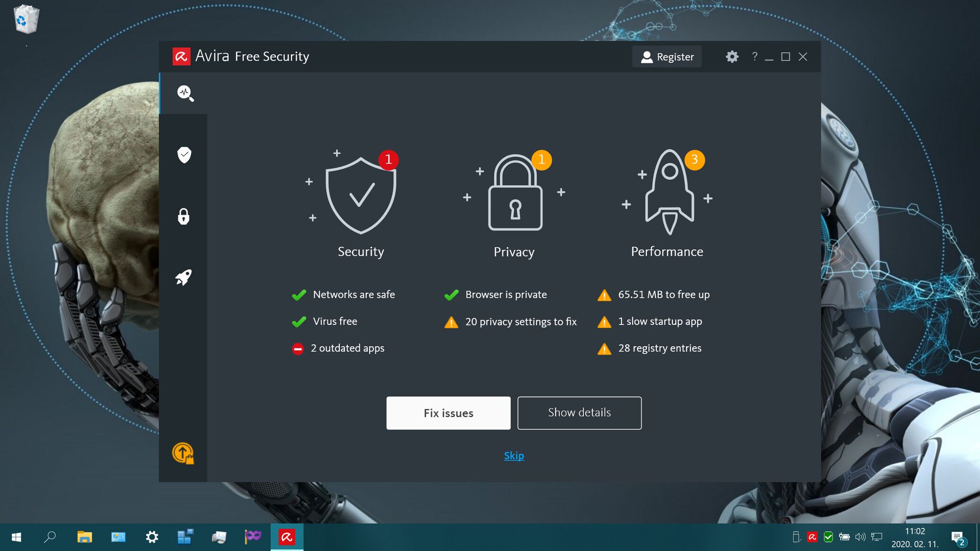Select '28 registry entries' text

660,348
